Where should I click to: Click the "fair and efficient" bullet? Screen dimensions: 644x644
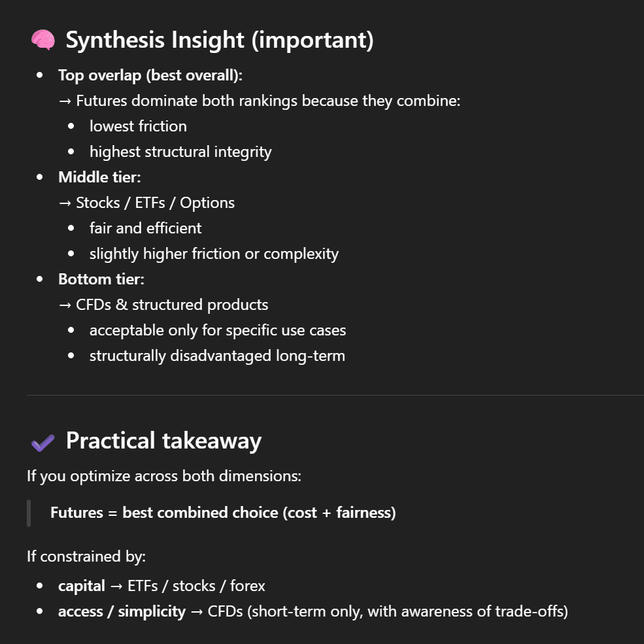pos(145,228)
